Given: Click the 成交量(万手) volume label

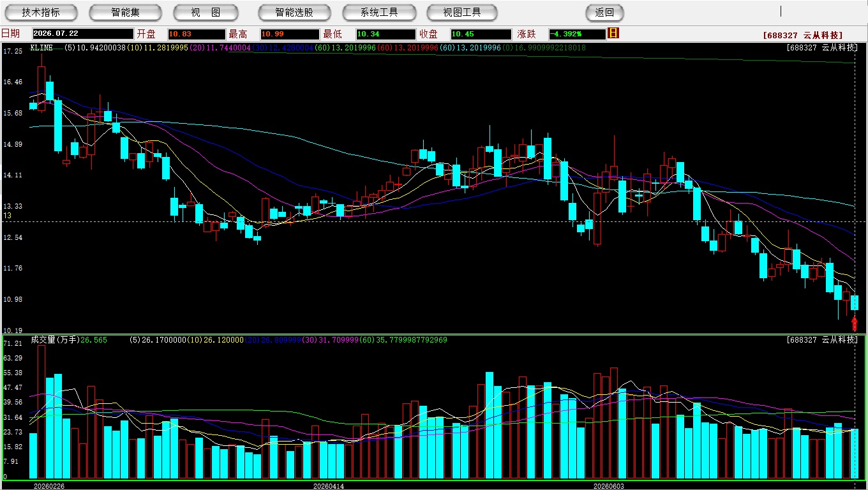Looking at the screenshot, I should 56,340.
